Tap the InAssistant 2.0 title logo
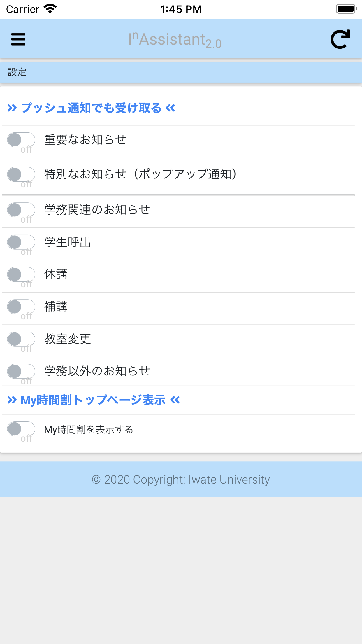Image resolution: width=362 pixels, height=644 pixels. tap(175, 40)
